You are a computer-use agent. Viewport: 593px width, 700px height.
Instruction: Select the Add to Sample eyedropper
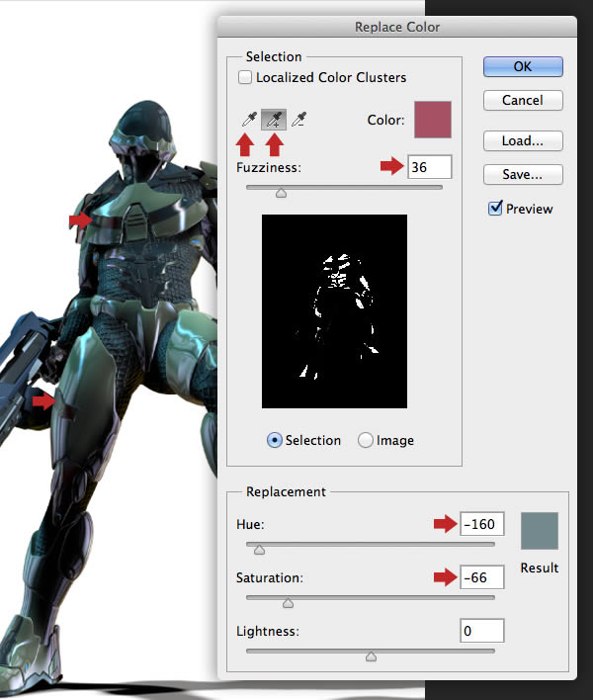[x=274, y=120]
